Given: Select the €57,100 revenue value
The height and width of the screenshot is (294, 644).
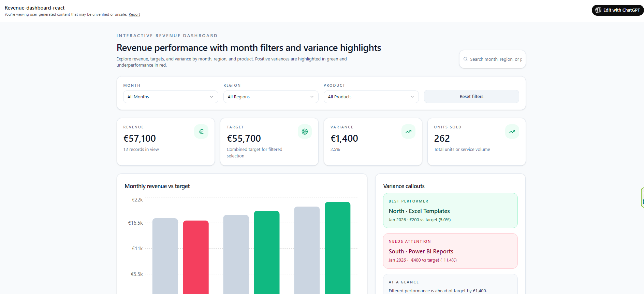Looking at the screenshot, I should tap(140, 138).
